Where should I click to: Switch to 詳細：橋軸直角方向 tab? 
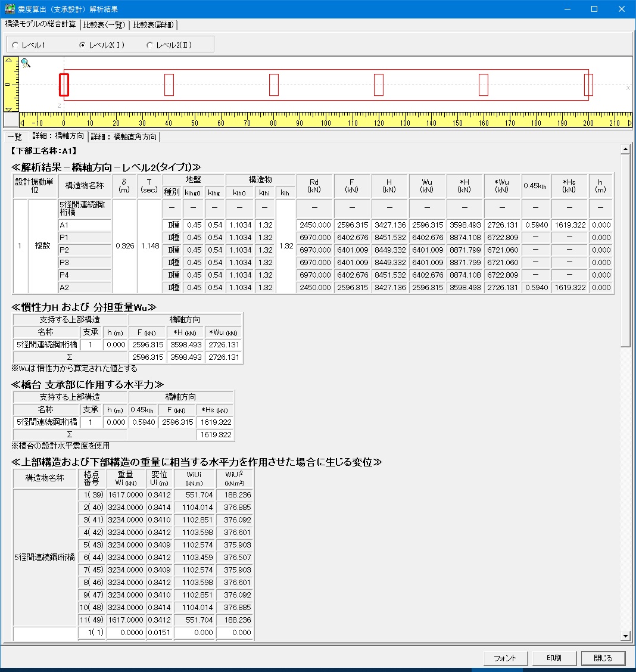pyautogui.click(x=124, y=137)
